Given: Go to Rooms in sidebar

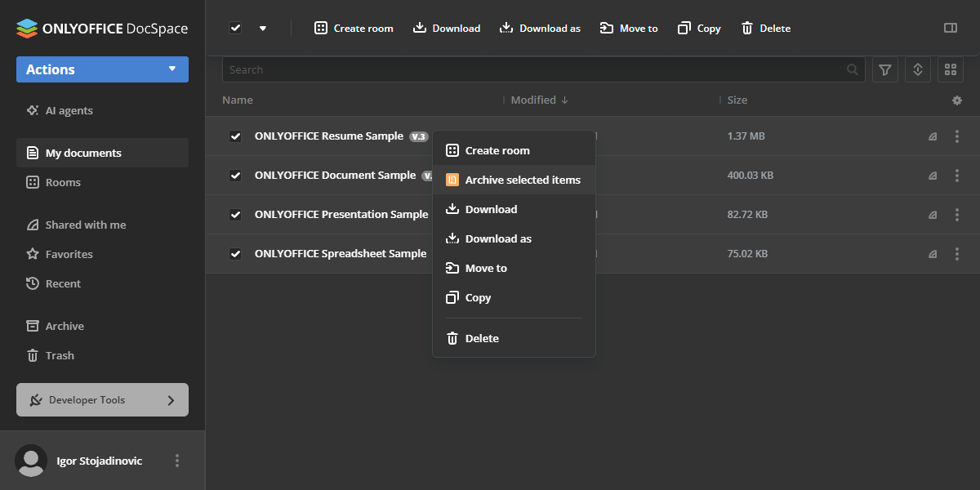Looking at the screenshot, I should coord(102,182).
